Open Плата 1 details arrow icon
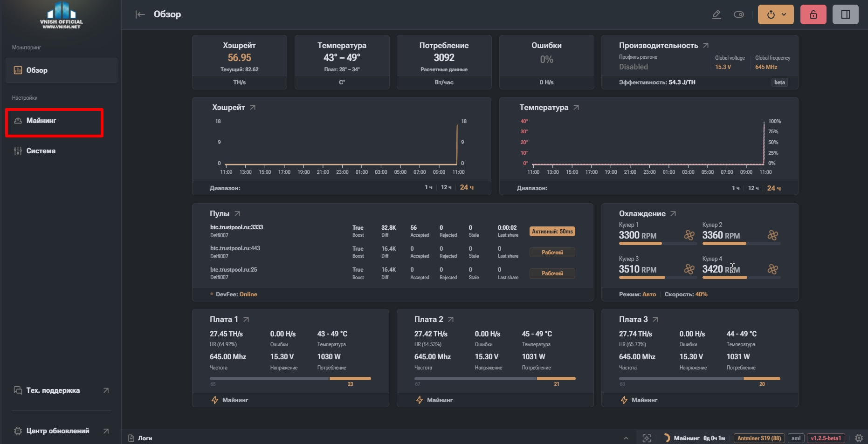 tap(246, 319)
